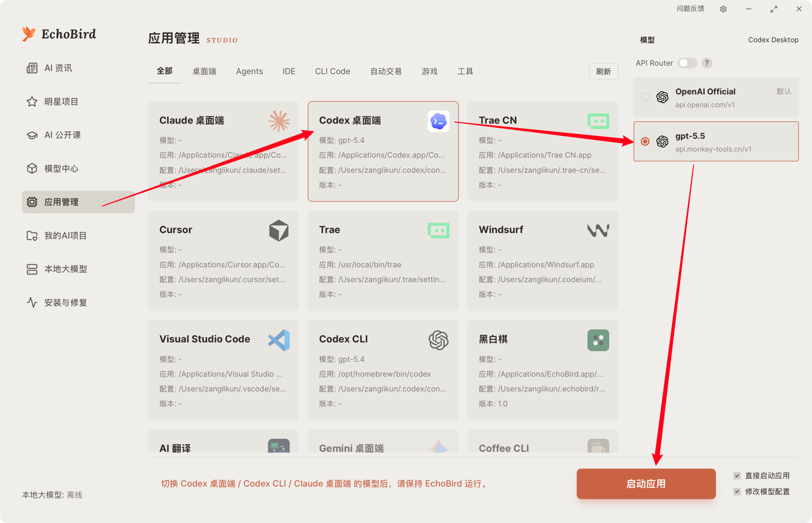Open the IDE tab
This screenshot has width=812, height=523.
(x=289, y=71)
